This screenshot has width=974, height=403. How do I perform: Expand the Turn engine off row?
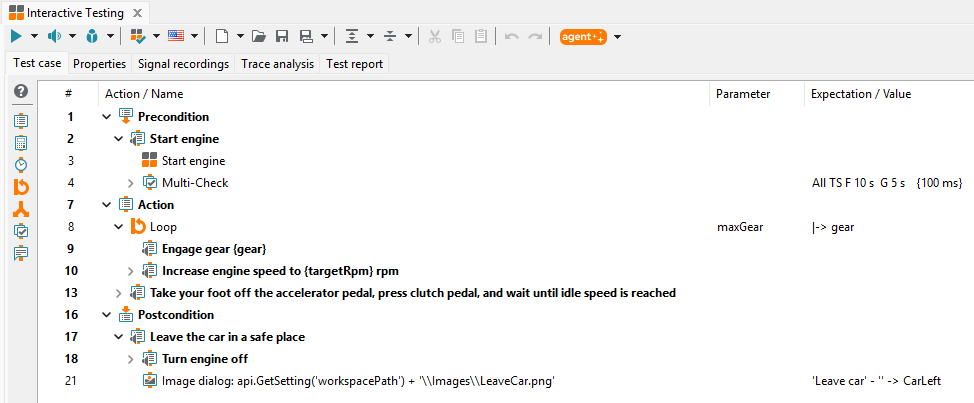coord(130,359)
